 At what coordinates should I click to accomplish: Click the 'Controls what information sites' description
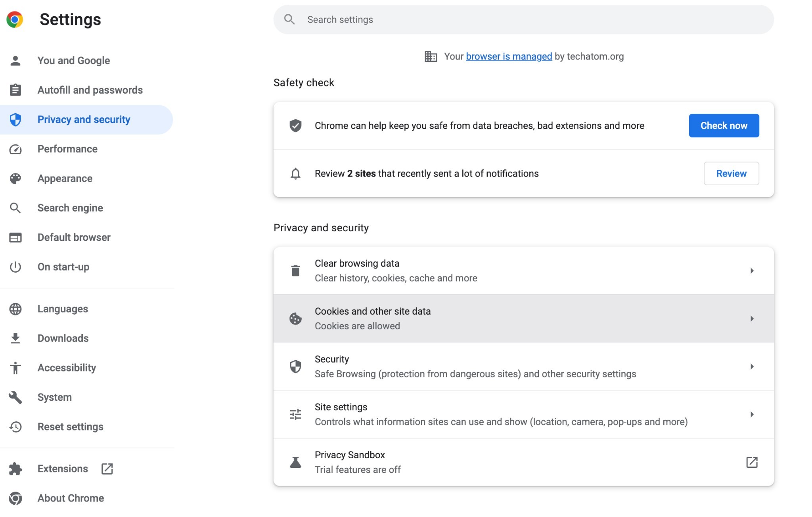(501, 422)
